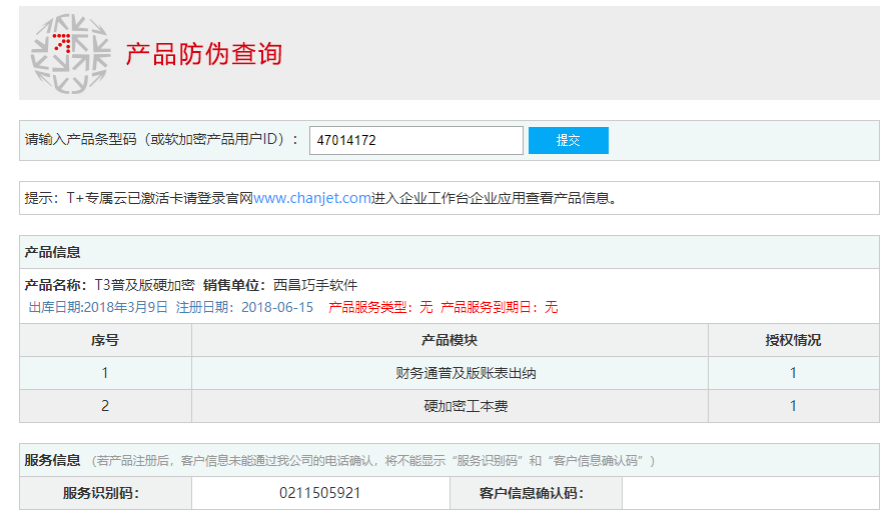This screenshot has width=894, height=527.
Task: Click authorization value in 财务通普及版账表出纳 row
Action: tap(794, 374)
